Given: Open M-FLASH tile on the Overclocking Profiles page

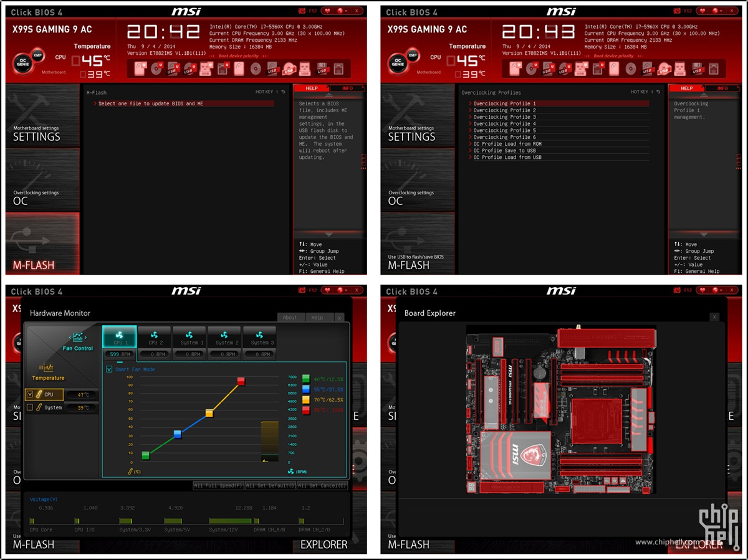Looking at the screenshot, I should (418, 244).
